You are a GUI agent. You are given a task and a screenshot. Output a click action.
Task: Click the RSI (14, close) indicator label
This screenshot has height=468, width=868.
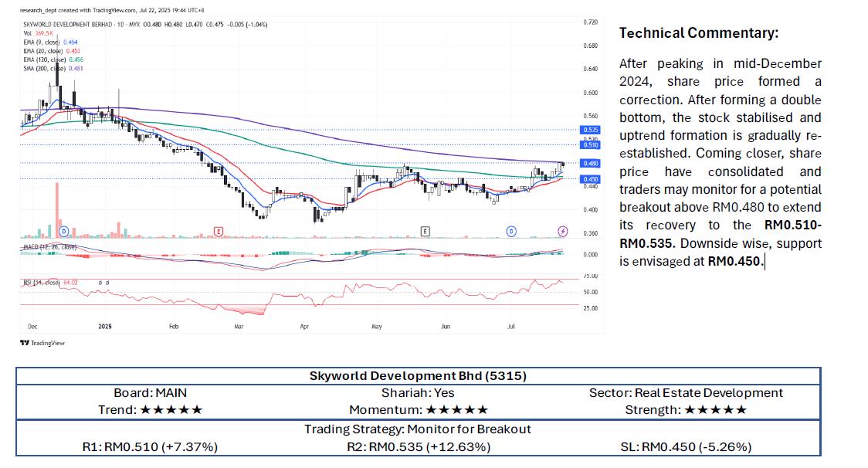pyautogui.click(x=42, y=283)
